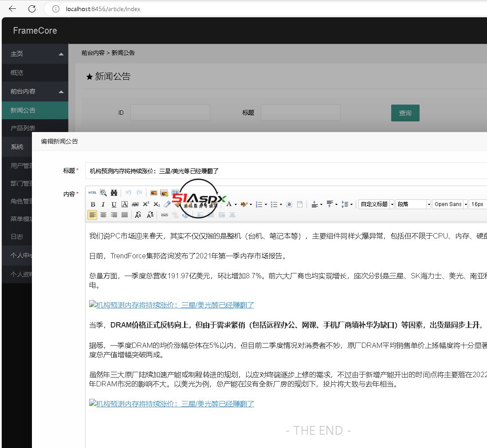
Task: Apply subscript formatting
Action: [x=157, y=204]
